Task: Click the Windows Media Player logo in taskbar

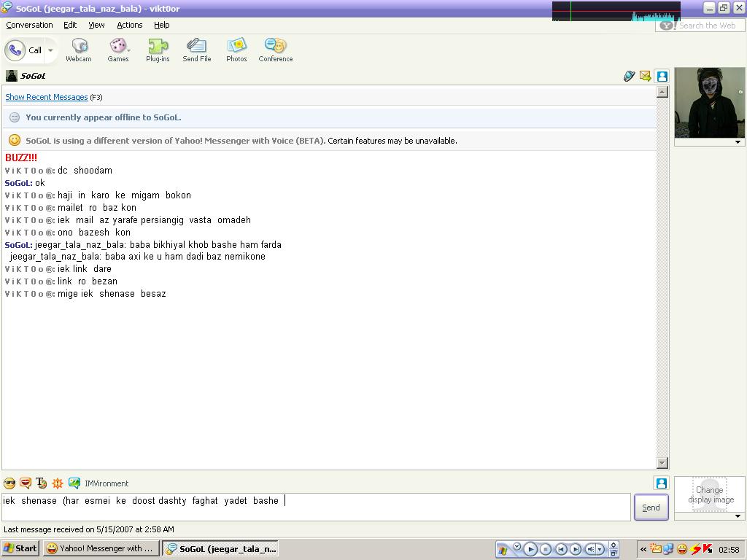Action: [x=503, y=551]
